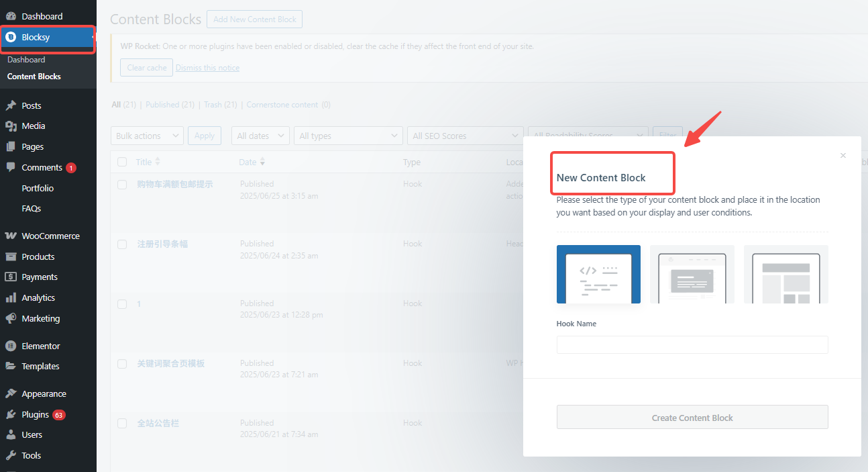
Task: Click the Analytics bar chart icon
Action: [x=11, y=298]
